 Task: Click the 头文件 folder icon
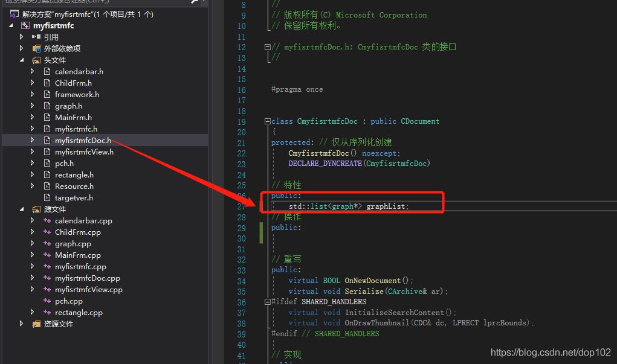pyautogui.click(x=36, y=60)
